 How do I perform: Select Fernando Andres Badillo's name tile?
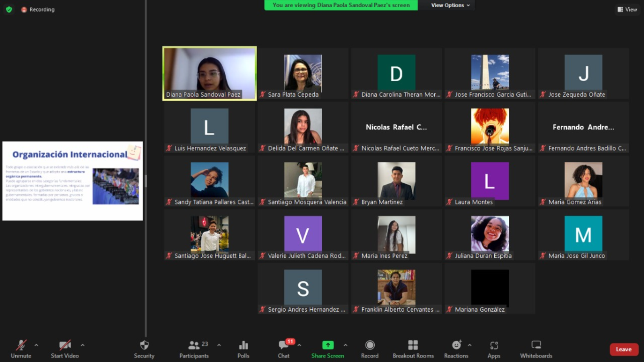coord(584,127)
